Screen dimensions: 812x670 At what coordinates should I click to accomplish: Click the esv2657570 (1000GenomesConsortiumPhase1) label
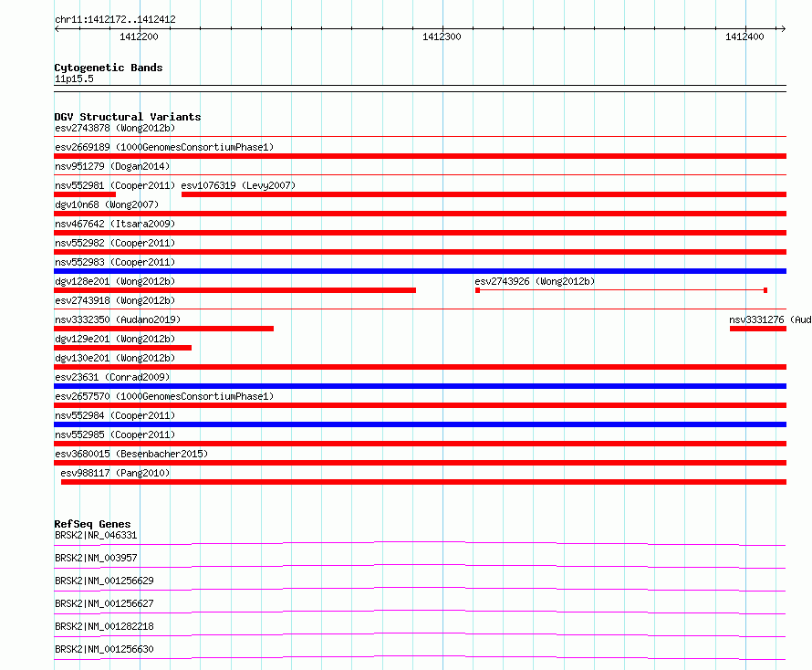(164, 396)
